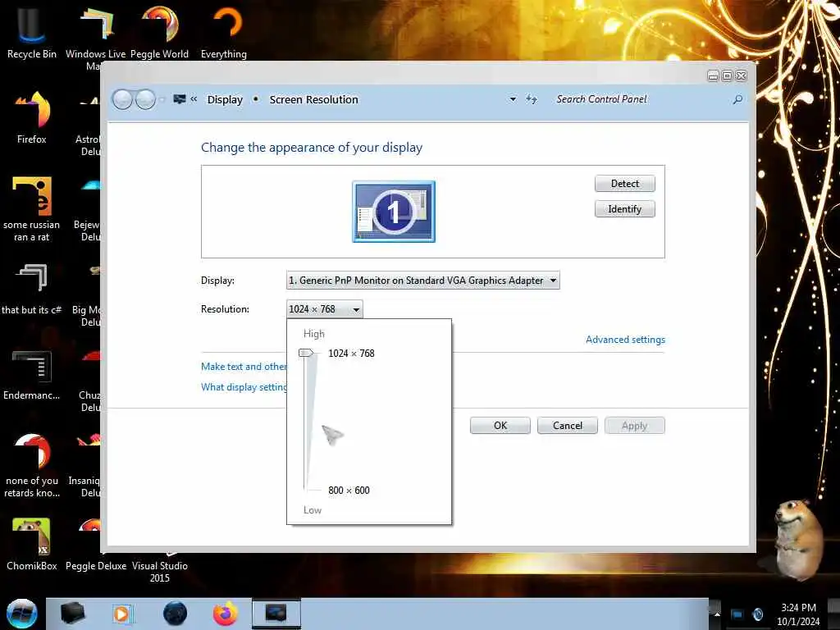Viewport: 840px width, 630px height.
Task: Confirm with the OK button
Action: pos(500,426)
